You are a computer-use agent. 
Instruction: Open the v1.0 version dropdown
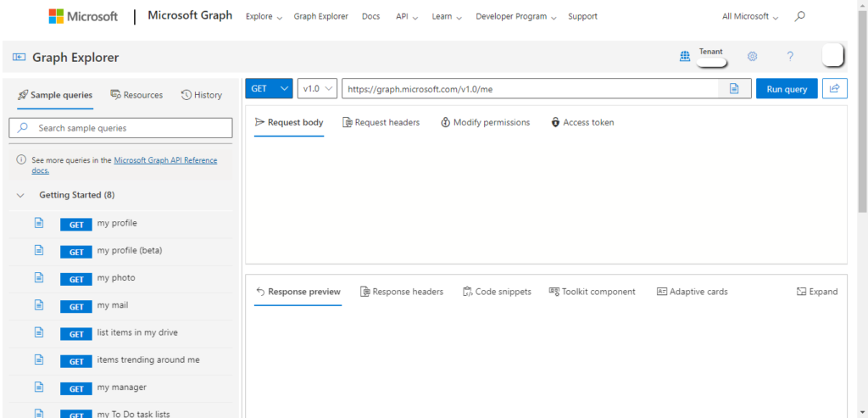317,88
